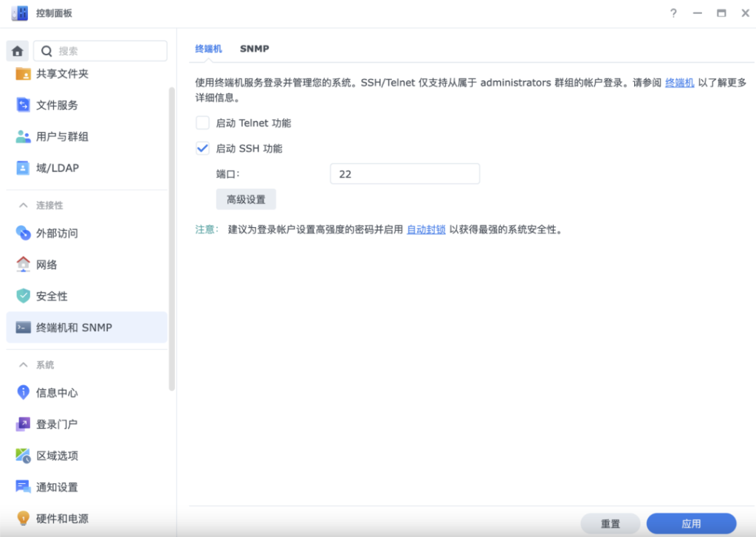Switch to the SNMP tab

pos(254,49)
